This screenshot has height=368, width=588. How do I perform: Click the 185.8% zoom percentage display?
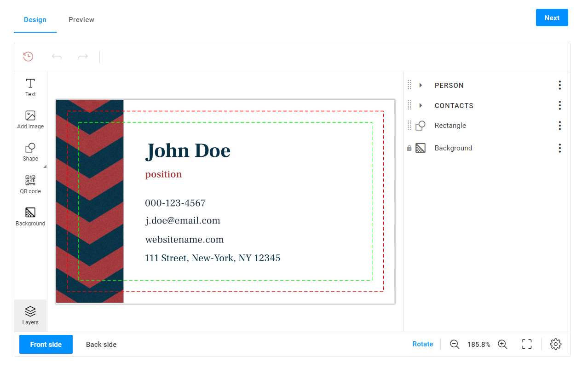(x=478, y=344)
